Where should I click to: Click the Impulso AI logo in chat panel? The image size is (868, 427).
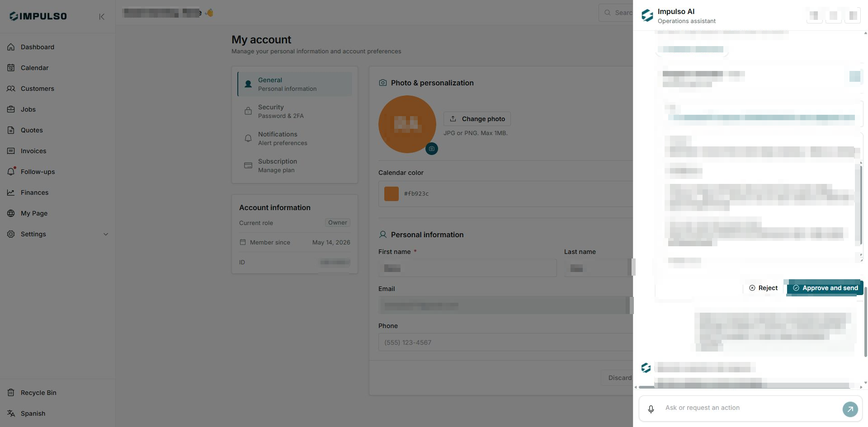(647, 16)
